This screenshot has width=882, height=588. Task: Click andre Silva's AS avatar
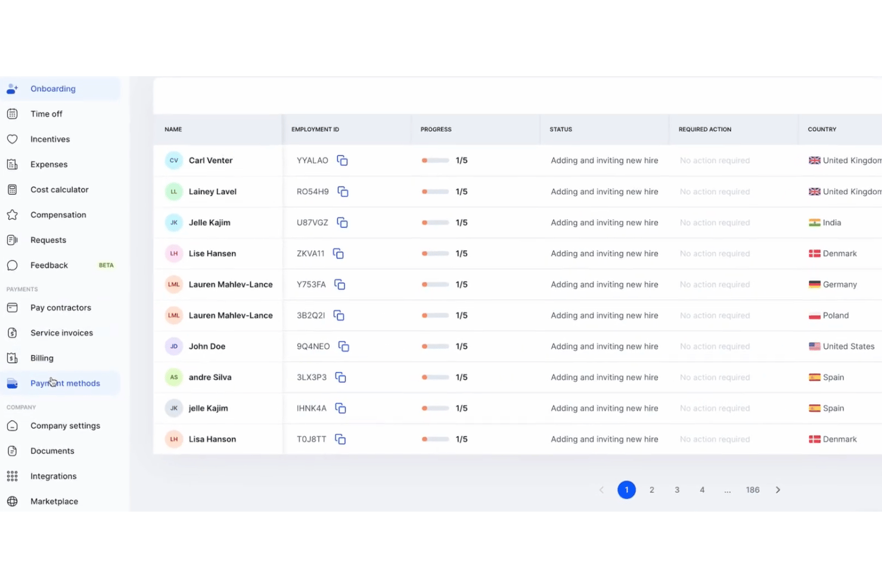tap(173, 377)
